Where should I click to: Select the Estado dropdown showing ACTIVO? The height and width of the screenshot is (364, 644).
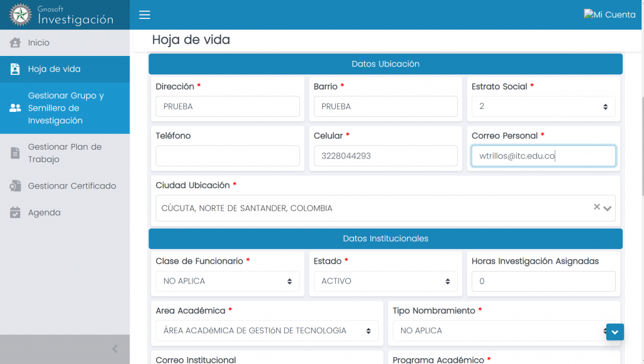(x=385, y=282)
